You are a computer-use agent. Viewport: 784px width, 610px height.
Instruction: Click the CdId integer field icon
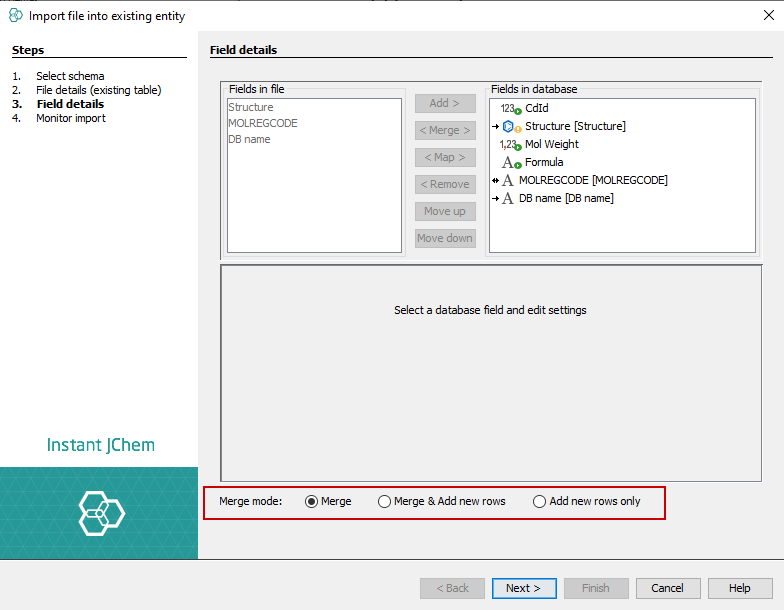(511, 109)
